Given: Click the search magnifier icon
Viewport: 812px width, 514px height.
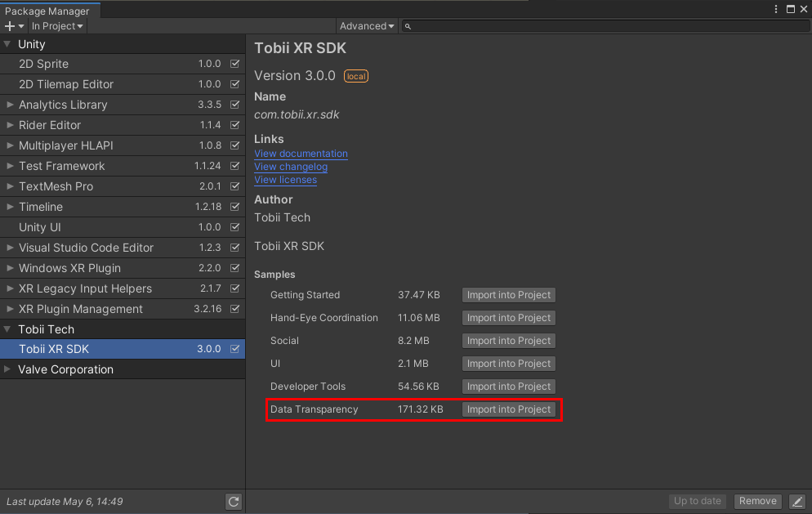Looking at the screenshot, I should tap(408, 26).
